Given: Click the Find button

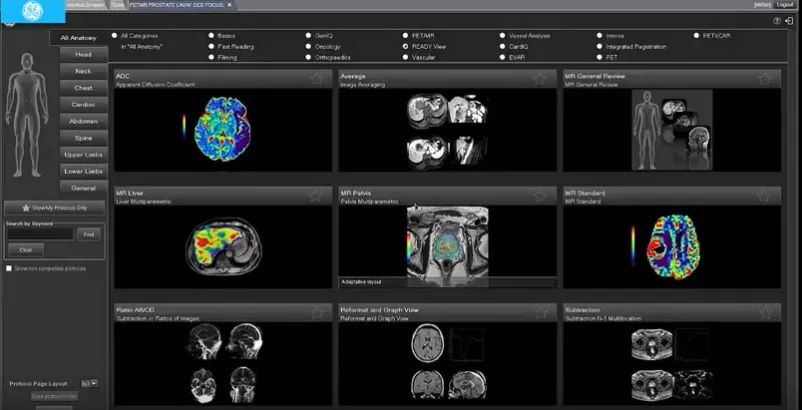Looking at the screenshot, I should pos(89,234).
